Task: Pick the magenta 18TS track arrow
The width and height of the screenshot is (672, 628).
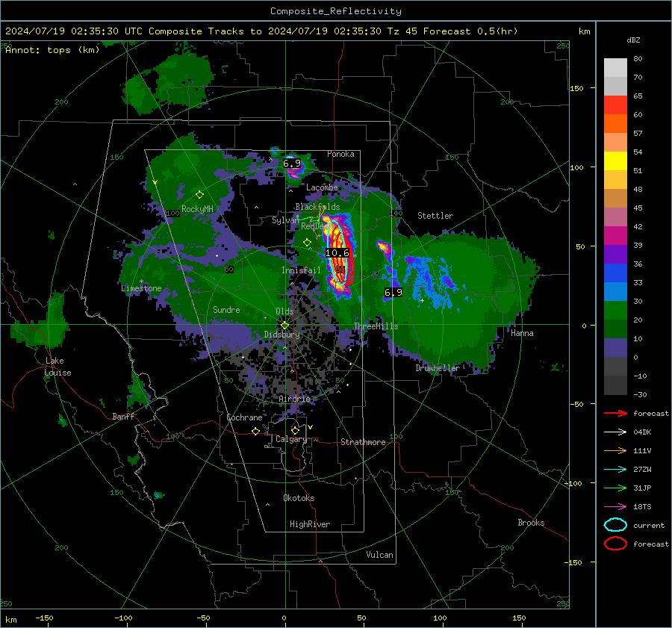Action: click(615, 507)
